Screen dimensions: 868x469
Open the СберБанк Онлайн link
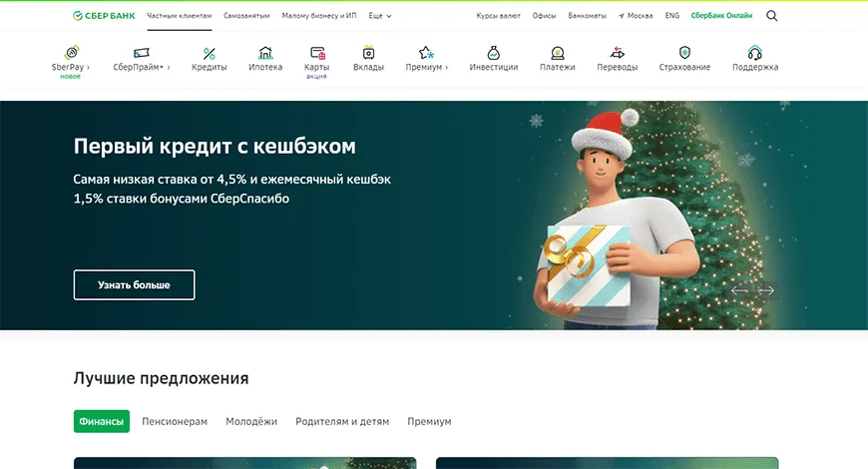pos(721,16)
